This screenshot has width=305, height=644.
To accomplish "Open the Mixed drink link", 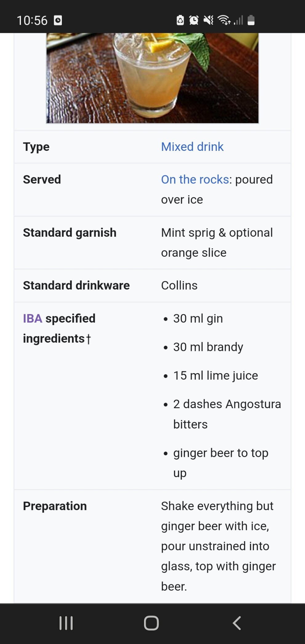I will pos(192,147).
